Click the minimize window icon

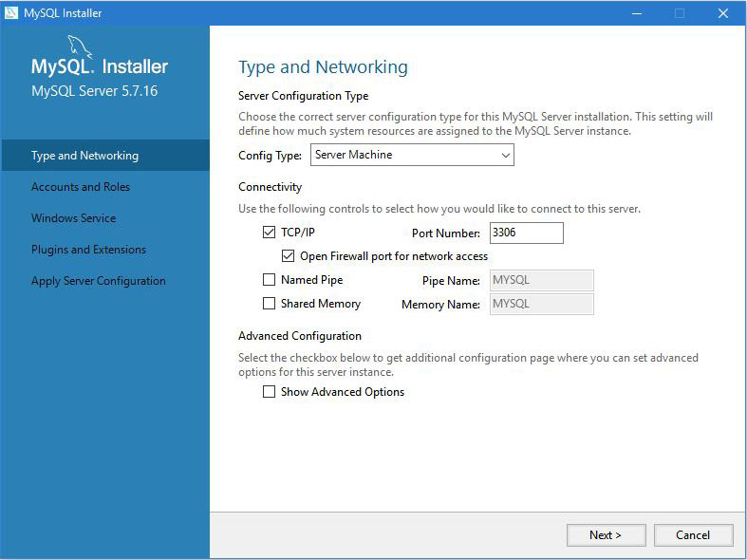[x=637, y=13]
